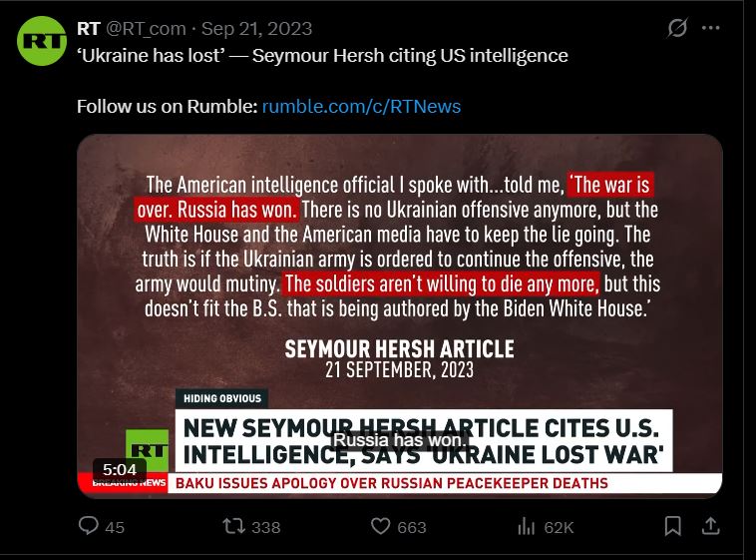
Task: Click the 5:04 video duration badge
Action: [120, 469]
